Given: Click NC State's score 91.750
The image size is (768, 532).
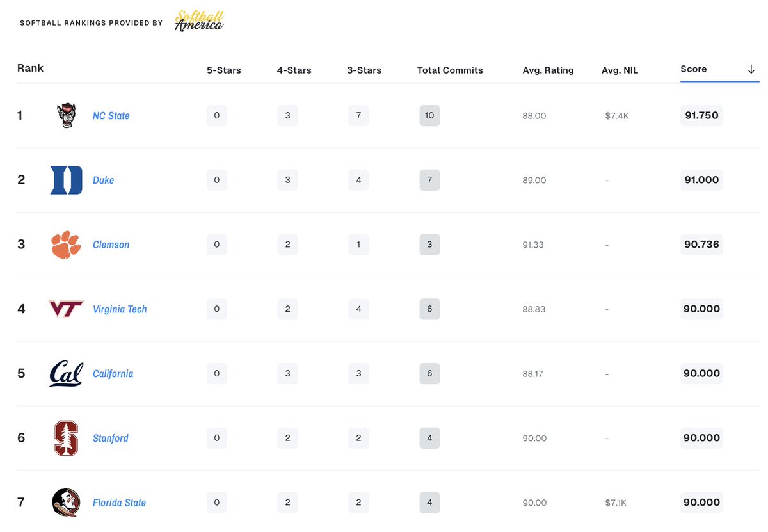Looking at the screenshot, I should point(701,116).
